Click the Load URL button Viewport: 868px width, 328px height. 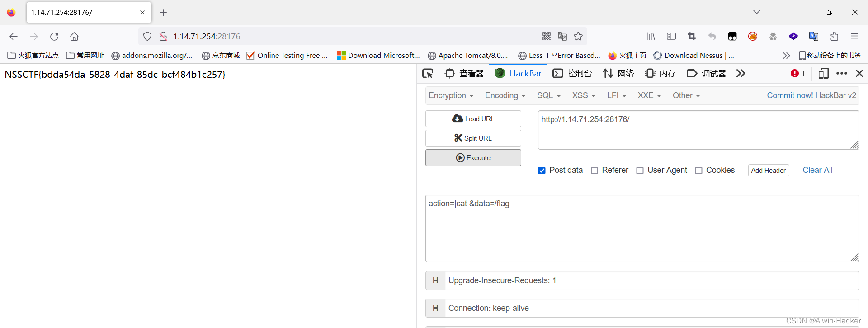click(x=473, y=119)
